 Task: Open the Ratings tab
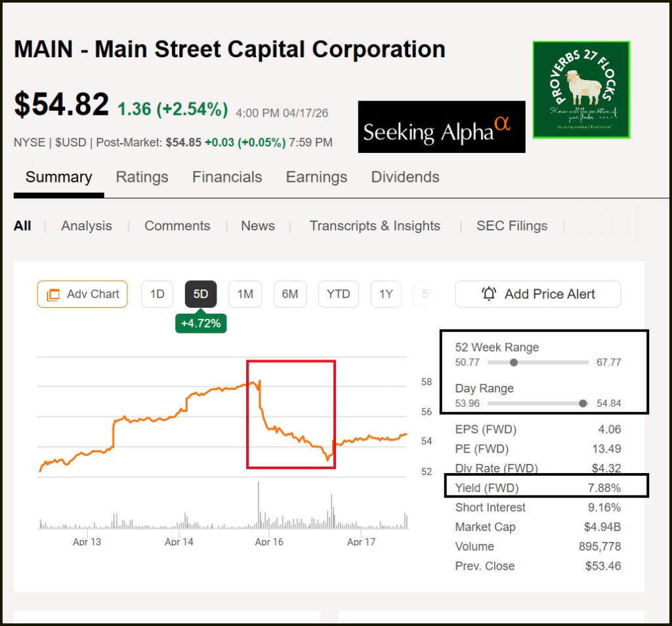(x=142, y=177)
